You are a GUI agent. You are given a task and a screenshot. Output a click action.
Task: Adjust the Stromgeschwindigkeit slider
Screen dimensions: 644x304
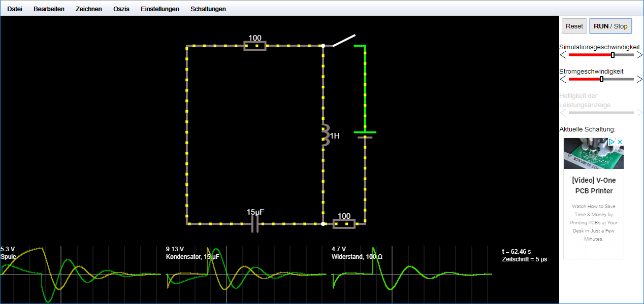tap(601, 79)
